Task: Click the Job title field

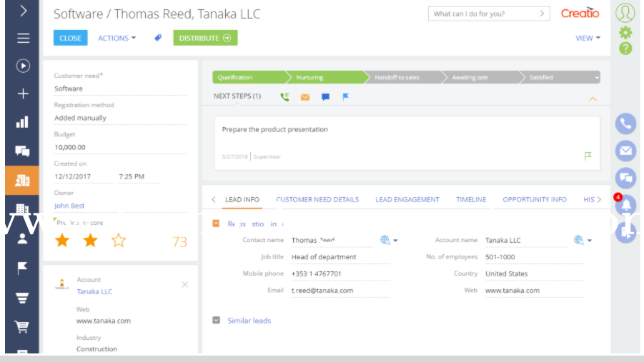Action: [x=340, y=257]
